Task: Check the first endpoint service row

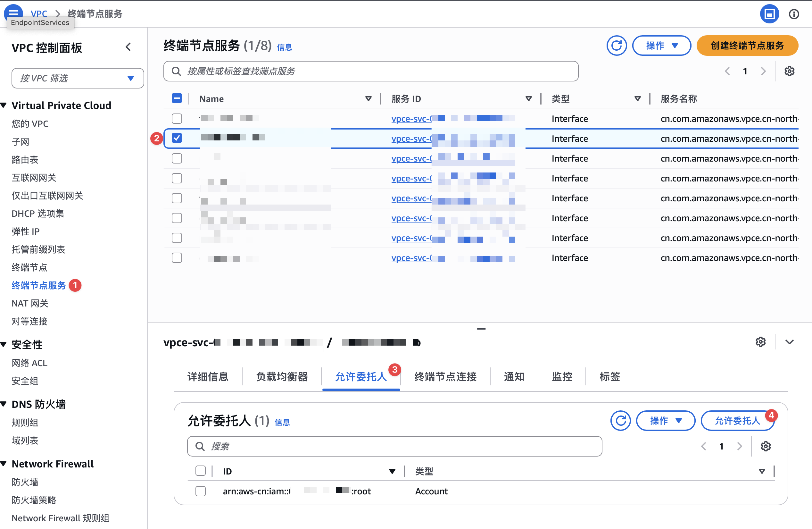Action: [x=177, y=118]
